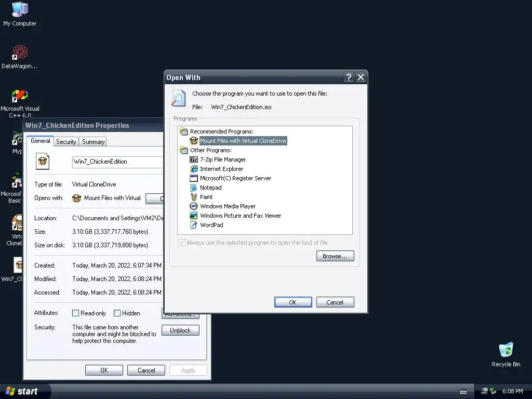Open the My Computer desktop icon
Image resolution: width=532 pixels, height=399 pixels.
pyautogui.click(x=20, y=14)
